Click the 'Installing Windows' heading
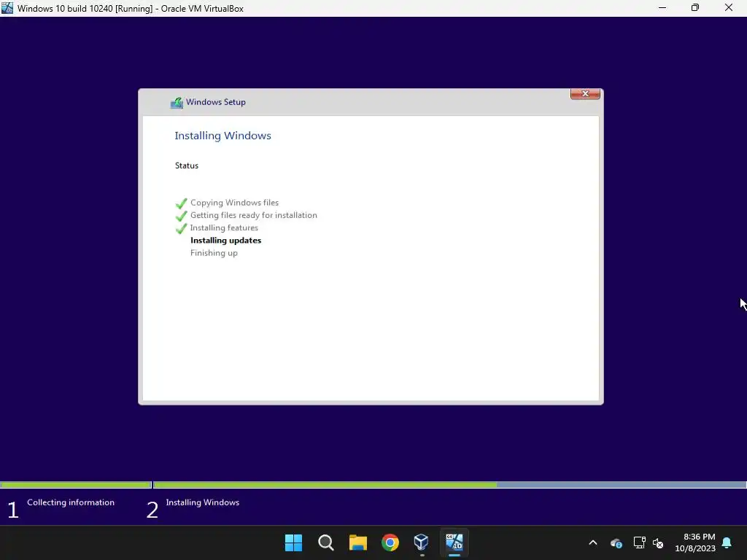Viewport: 747px width, 560px height. [x=222, y=136]
